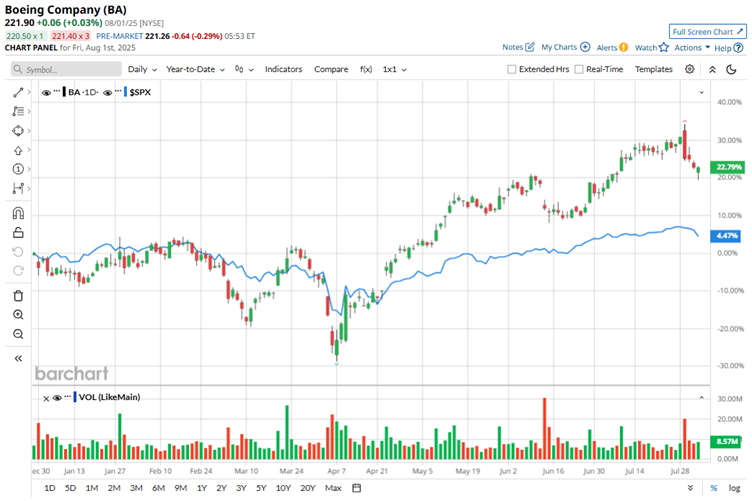Image resolution: width=752 pixels, height=501 pixels.
Task: Choose the shapes drawing tool
Action: (x=18, y=130)
